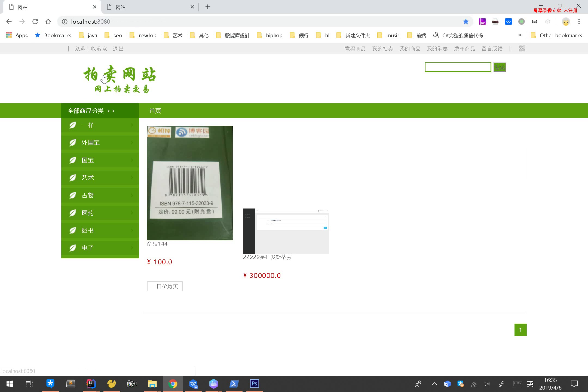Bookmark this page with the star icon

coord(466,22)
